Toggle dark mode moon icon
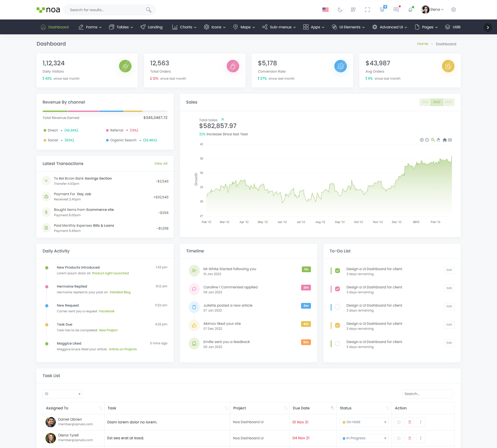This screenshot has width=497, height=448. tap(340, 10)
